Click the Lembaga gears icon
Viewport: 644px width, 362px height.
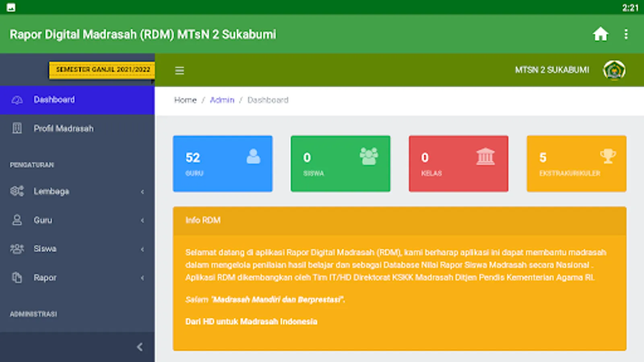pos(17,191)
